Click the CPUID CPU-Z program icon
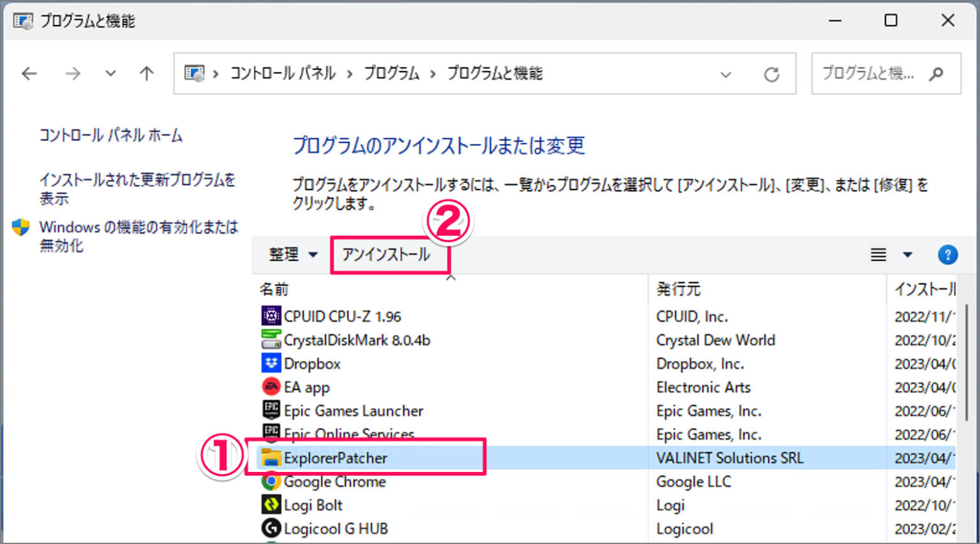This screenshot has width=980, height=544. click(x=271, y=316)
